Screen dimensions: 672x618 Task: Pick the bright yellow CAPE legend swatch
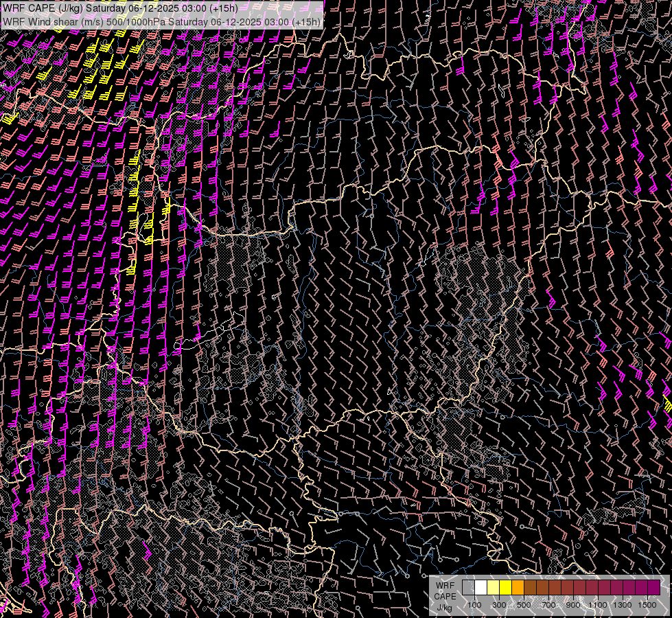[505, 587]
